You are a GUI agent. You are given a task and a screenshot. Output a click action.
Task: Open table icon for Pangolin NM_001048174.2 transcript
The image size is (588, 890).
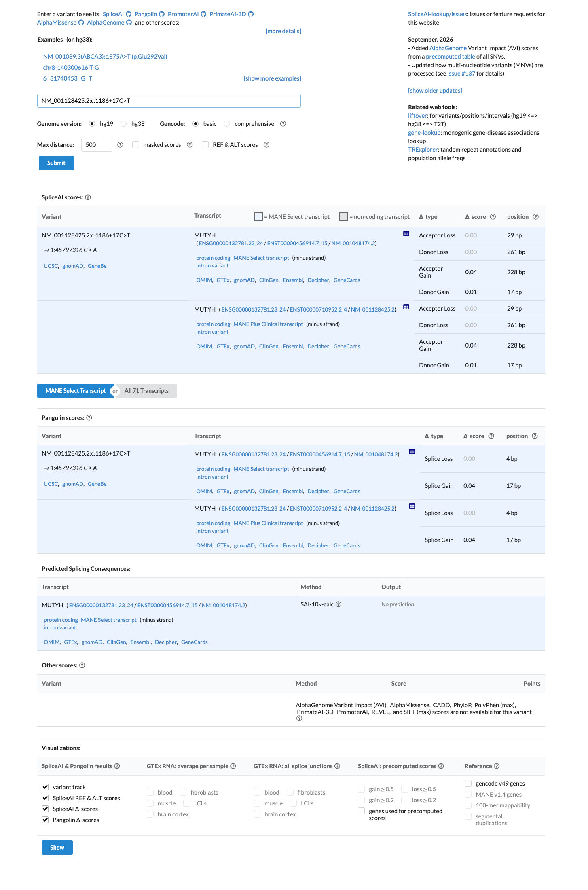(x=412, y=452)
